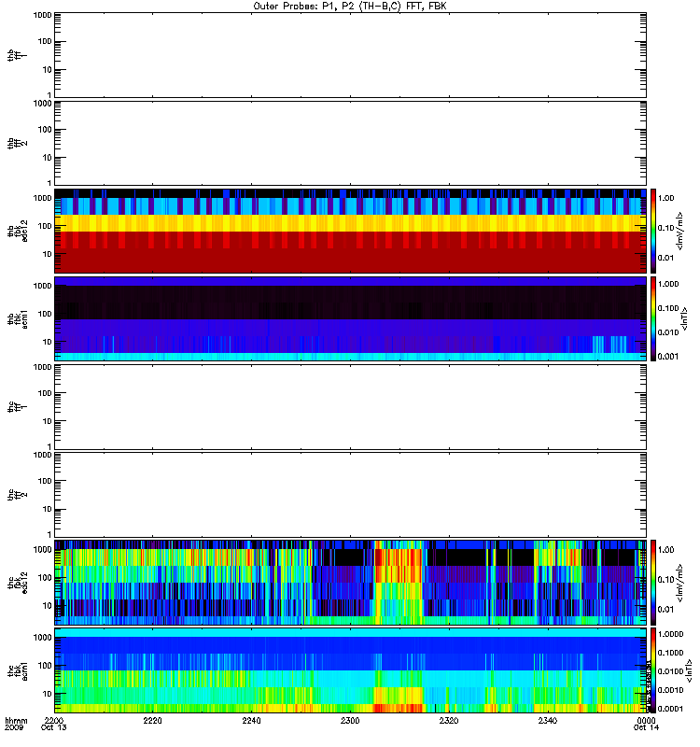The height and width of the screenshot is (747, 700).
Task: Click the '1000' tick of thb fff 1 panel
Action: (43, 15)
